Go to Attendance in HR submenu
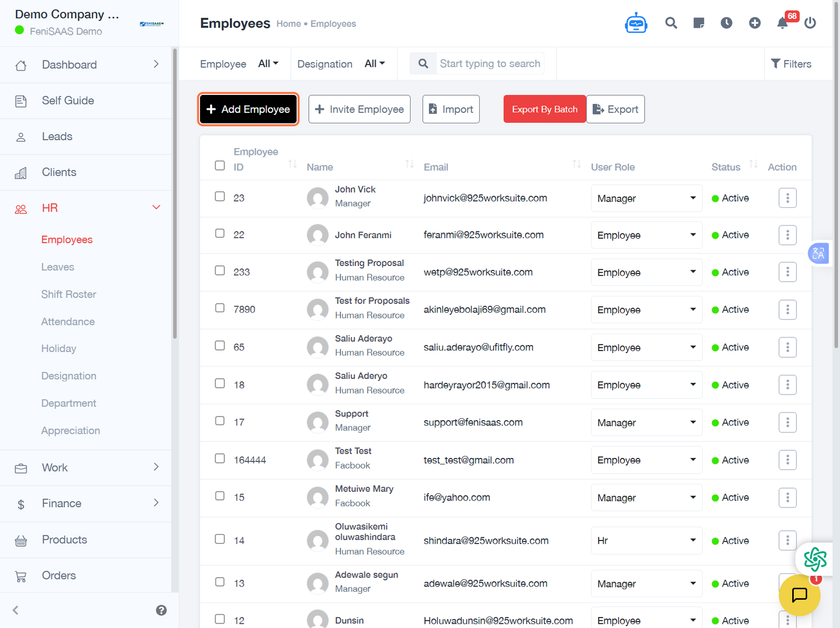The height and width of the screenshot is (628, 840). pyautogui.click(x=68, y=322)
